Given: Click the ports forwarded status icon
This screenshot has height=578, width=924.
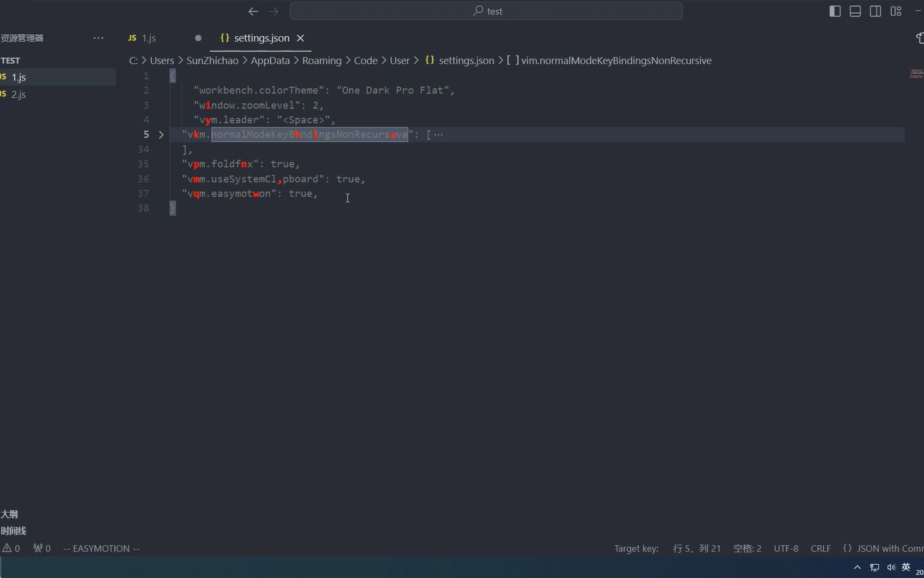Looking at the screenshot, I should [42, 548].
